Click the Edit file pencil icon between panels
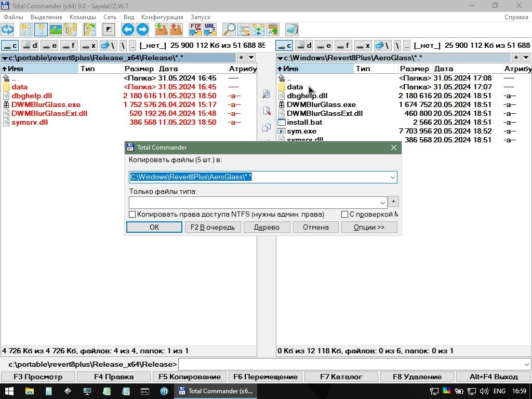 tap(267, 111)
